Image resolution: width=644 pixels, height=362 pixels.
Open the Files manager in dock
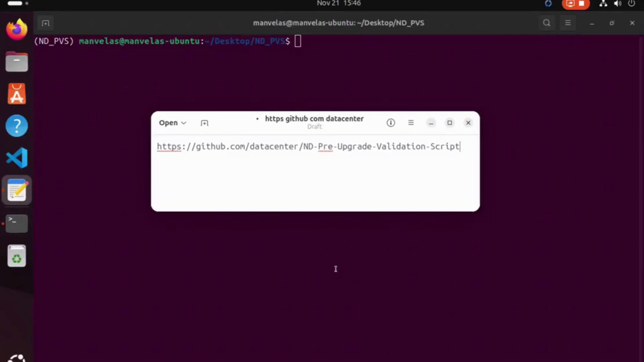[16, 62]
